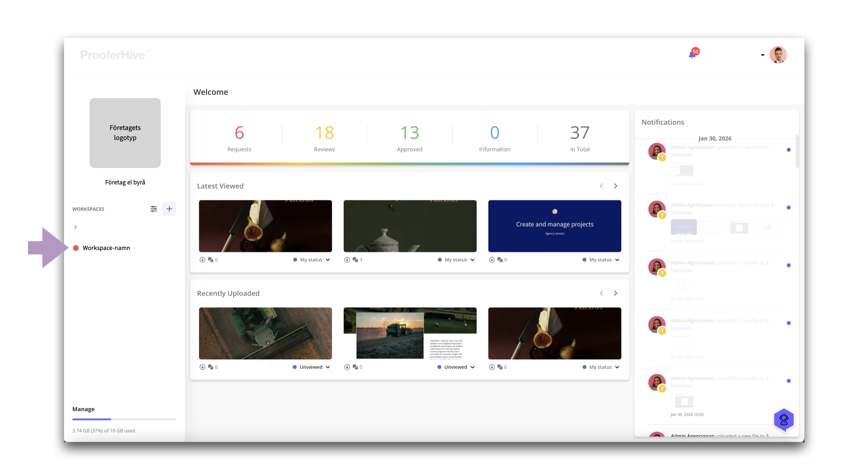Click the add workspace plus icon
The image size is (868, 476).
click(169, 209)
